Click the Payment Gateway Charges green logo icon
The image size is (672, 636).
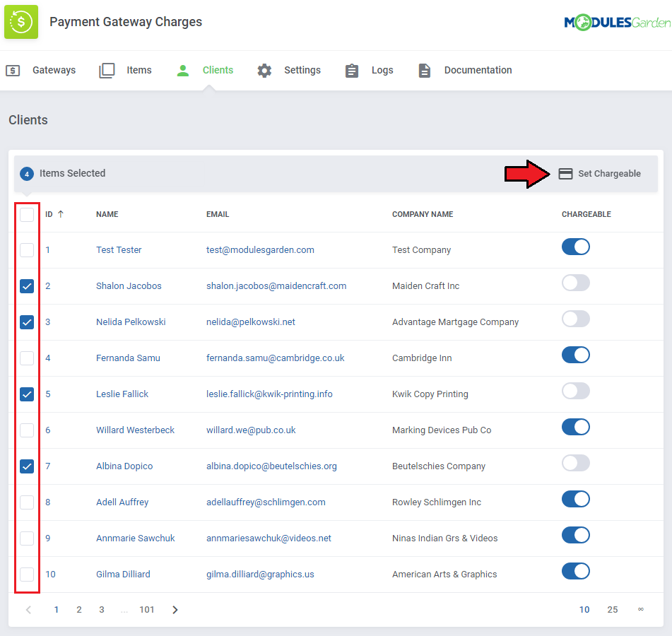coord(21,22)
